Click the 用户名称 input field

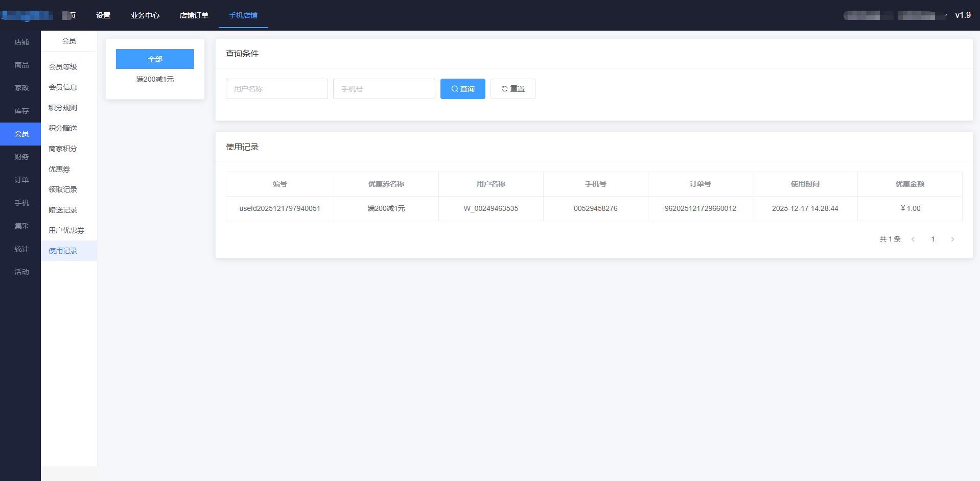(x=276, y=89)
